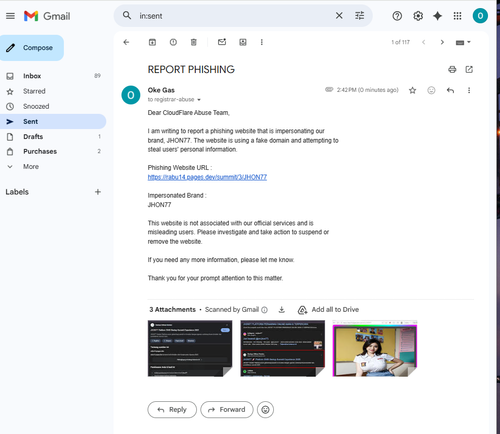This screenshot has width=500, height=434.
Task: Open the first dark screenshot attachment
Action: click(x=190, y=348)
